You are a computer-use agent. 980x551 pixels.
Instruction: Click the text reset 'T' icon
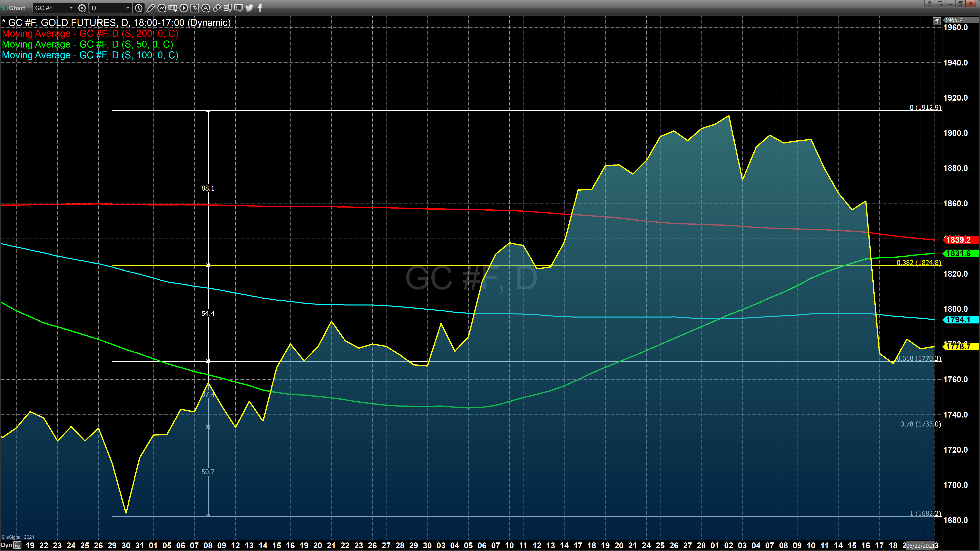(195, 8)
